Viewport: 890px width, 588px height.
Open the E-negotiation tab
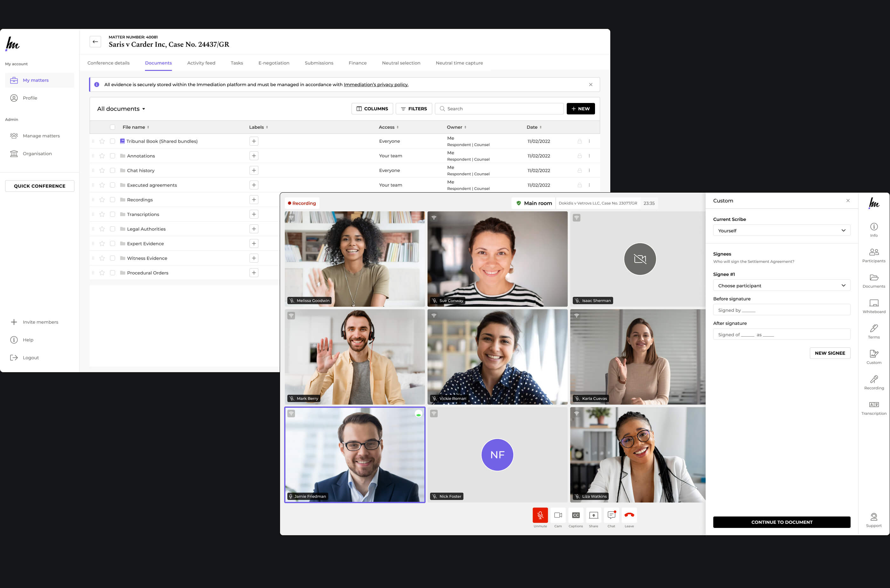[274, 63]
